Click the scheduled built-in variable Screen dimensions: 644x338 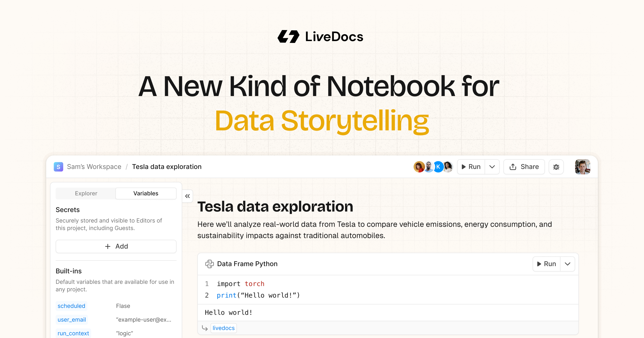[x=71, y=306]
